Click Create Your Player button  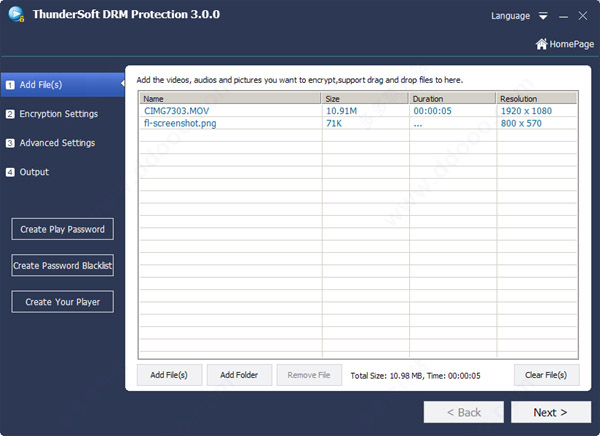click(62, 302)
